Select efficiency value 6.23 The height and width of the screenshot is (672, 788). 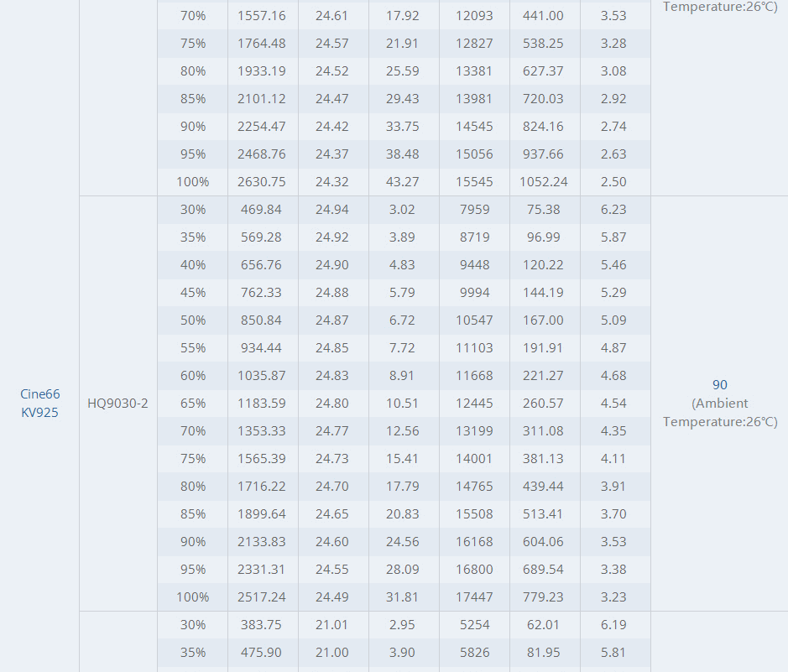613,210
